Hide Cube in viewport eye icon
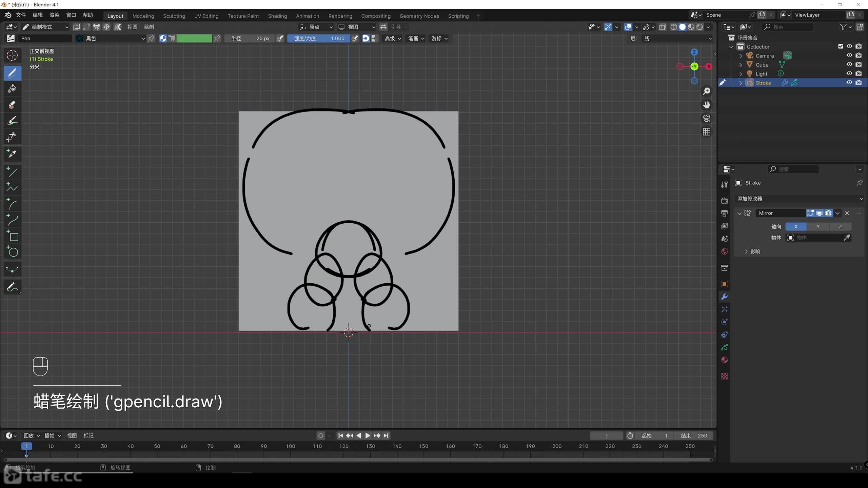The width and height of the screenshot is (868, 488). 849,64
